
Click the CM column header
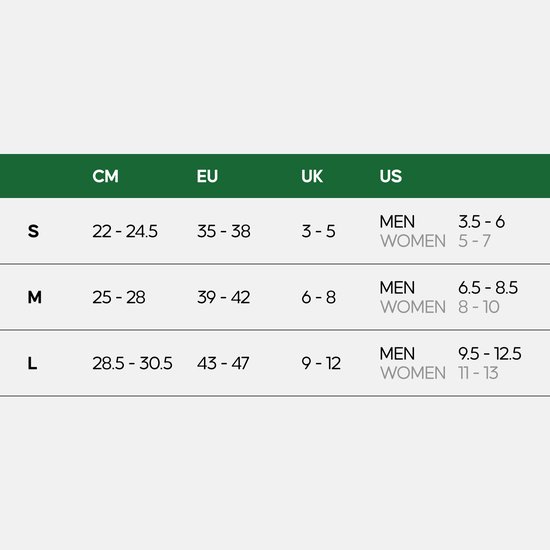pos(105,176)
